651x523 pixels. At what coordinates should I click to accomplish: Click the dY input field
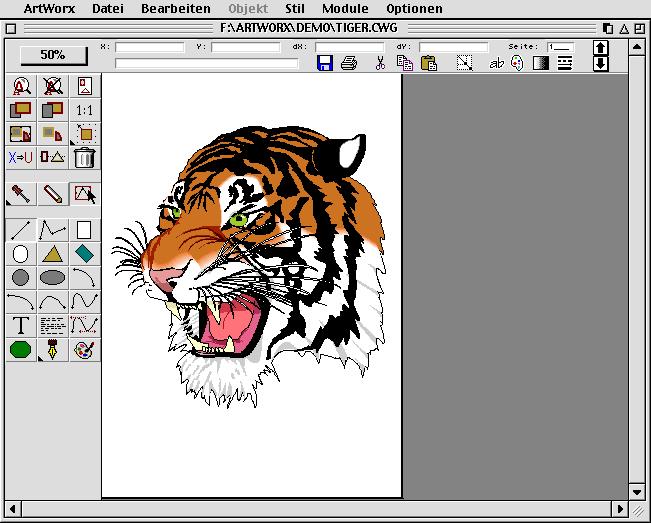(x=454, y=47)
